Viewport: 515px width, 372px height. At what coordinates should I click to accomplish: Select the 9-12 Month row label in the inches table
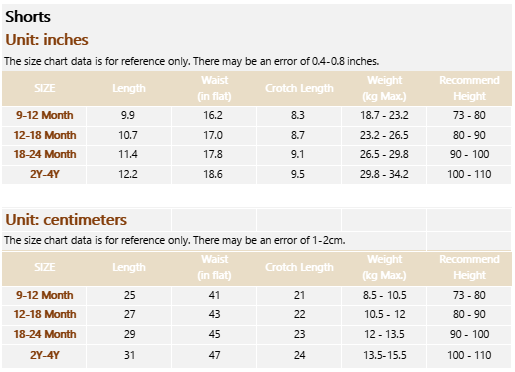click(45, 115)
